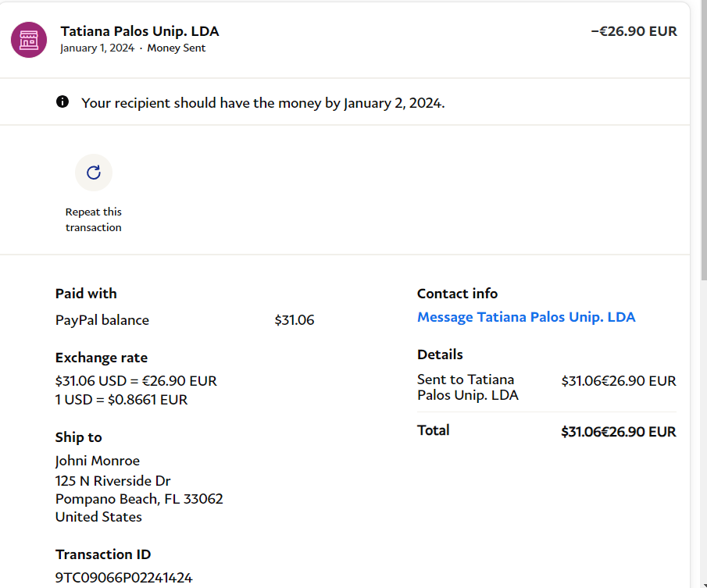Image resolution: width=707 pixels, height=588 pixels.
Task: Click the Repeat this transaction circular arrow icon
Action: [x=94, y=173]
